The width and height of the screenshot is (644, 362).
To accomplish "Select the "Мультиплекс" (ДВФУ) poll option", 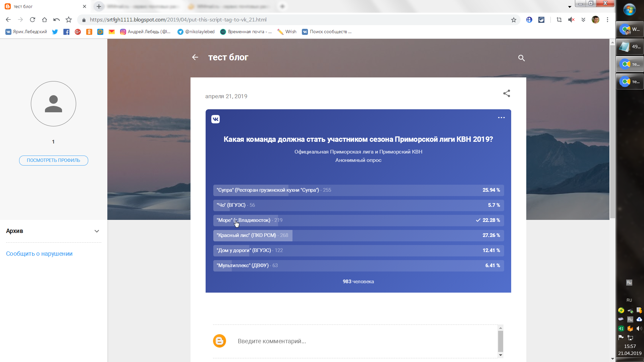I will (358, 265).
